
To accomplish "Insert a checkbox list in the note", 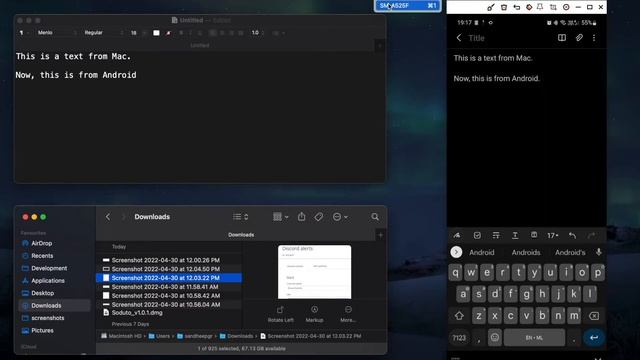I will (477, 235).
